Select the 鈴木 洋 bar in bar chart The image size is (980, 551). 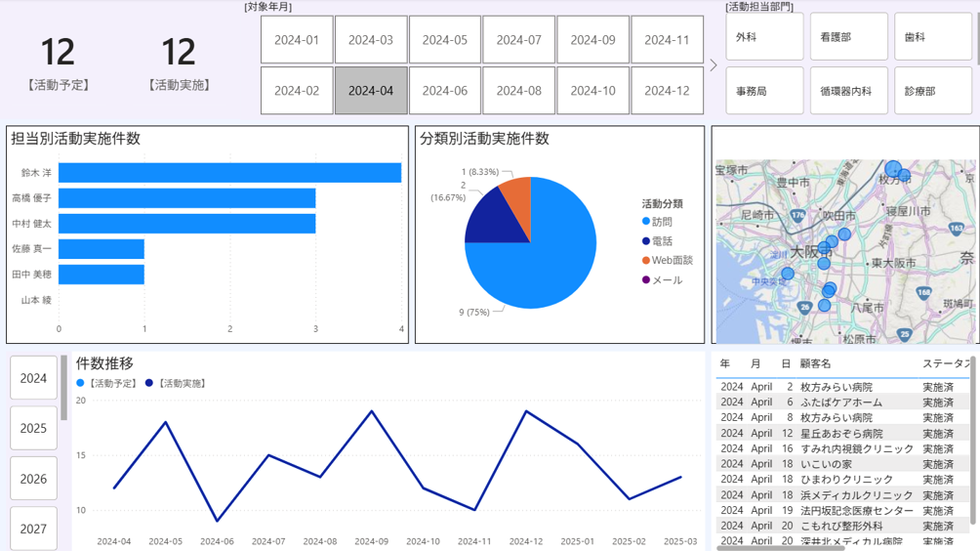(x=229, y=173)
